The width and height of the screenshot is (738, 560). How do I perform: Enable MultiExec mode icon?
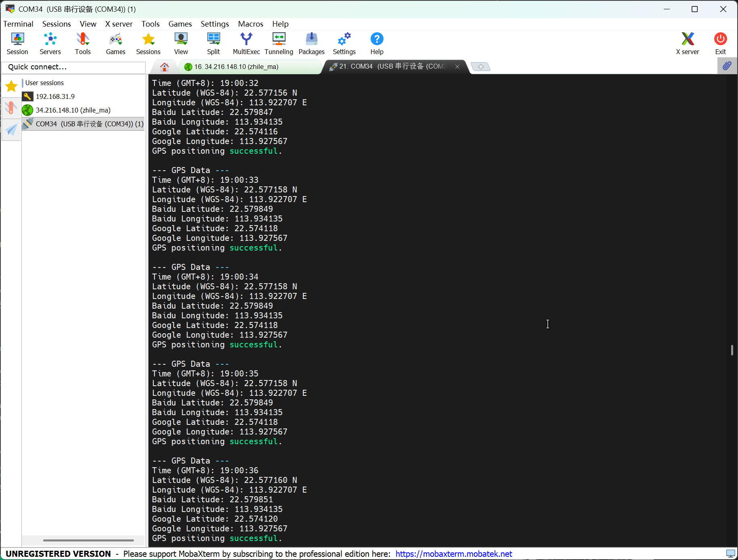pyautogui.click(x=246, y=44)
